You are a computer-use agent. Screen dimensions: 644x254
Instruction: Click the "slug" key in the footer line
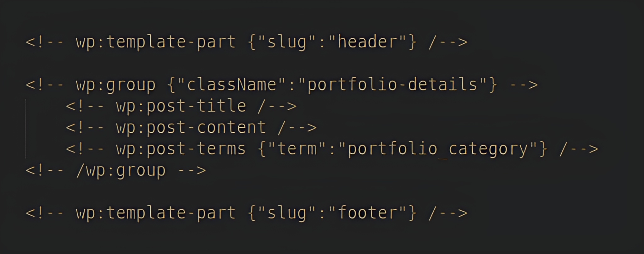(x=286, y=213)
